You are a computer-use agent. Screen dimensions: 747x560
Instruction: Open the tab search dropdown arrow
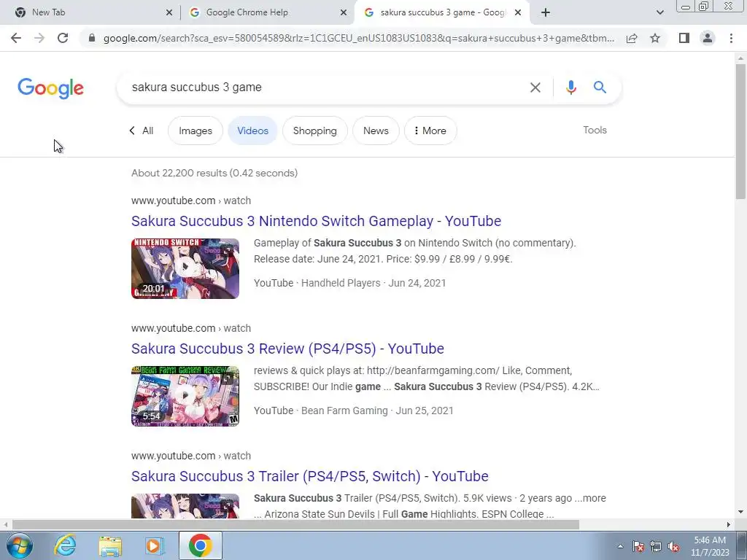click(x=659, y=12)
